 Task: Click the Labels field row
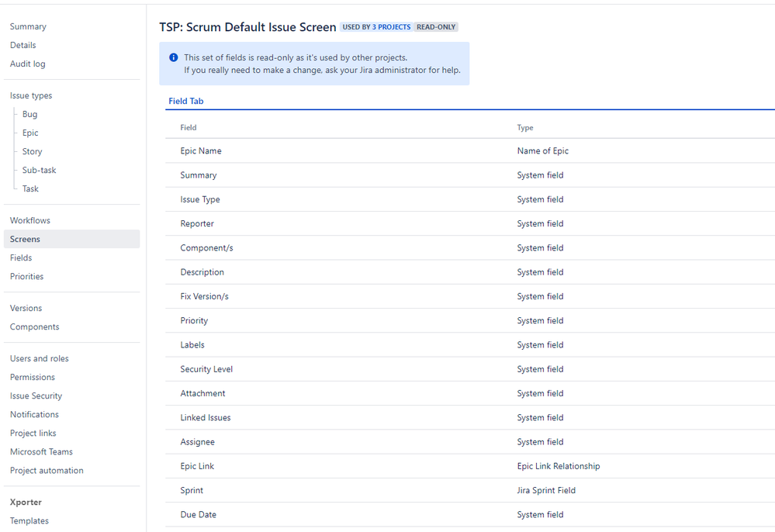coord(470,345)
